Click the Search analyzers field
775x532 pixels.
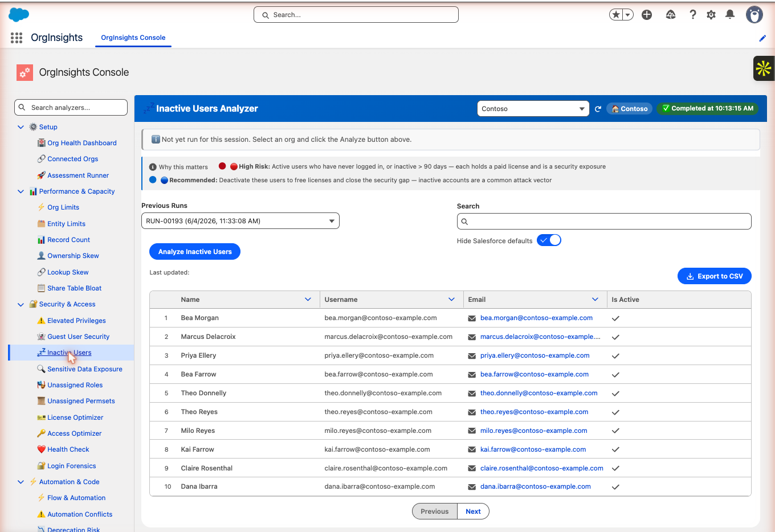point(71,108)
